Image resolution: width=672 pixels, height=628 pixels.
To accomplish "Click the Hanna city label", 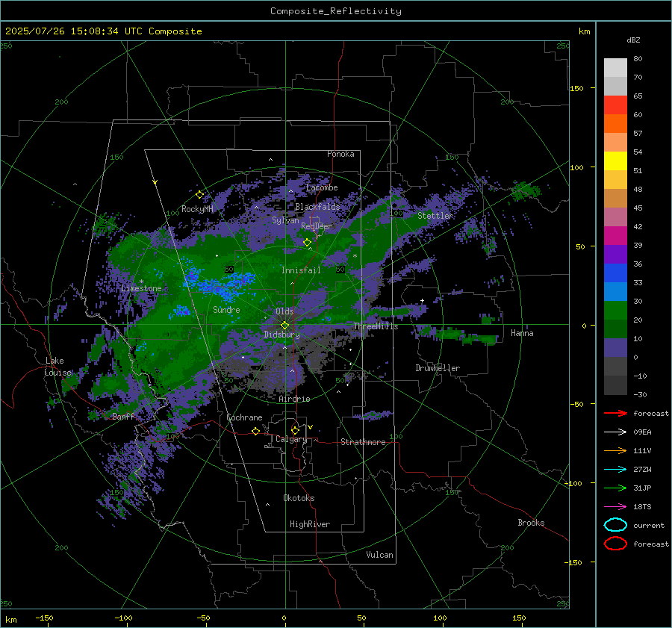I will pyautogui.click(x=522, y=333).
